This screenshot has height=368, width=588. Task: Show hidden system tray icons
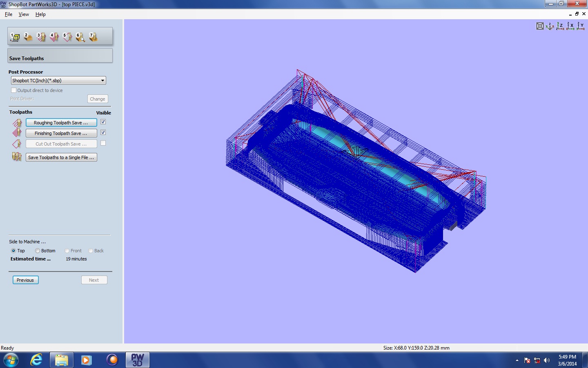click(517, 360)
